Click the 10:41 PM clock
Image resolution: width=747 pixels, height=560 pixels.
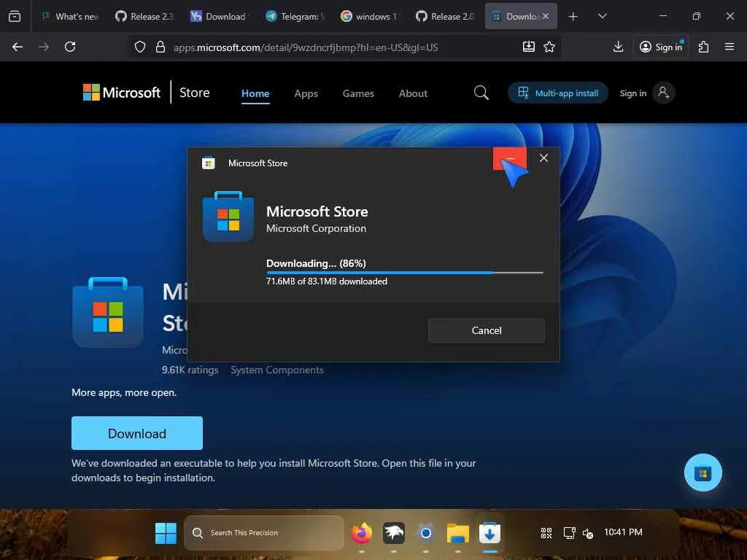pyautogui.click(x=623, y=532)
